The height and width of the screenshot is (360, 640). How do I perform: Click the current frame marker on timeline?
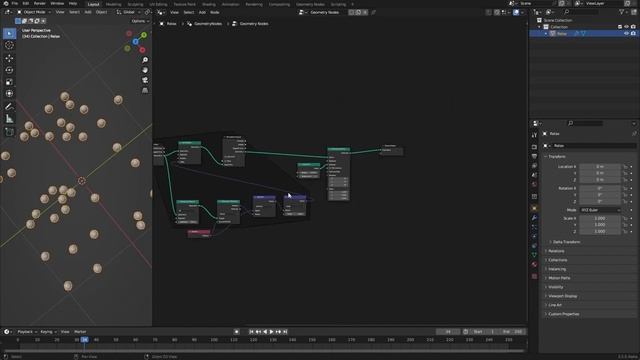84,340
